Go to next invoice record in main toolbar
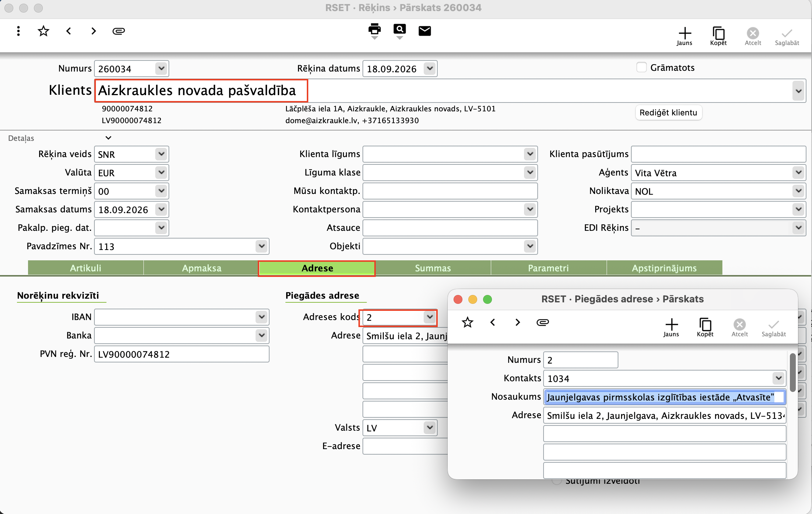The height and width of the screenshot is (514, 812). click(x=94, y=31)
